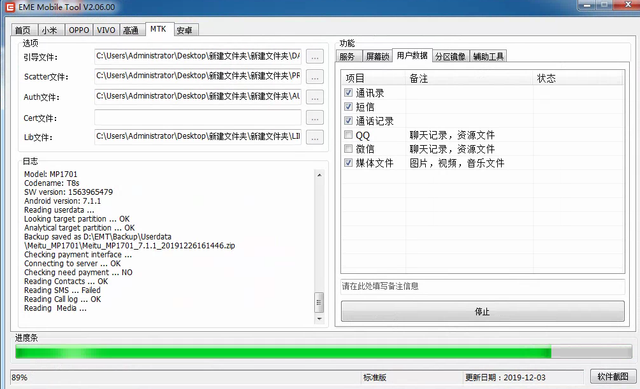Viewport: 640px width, 389px height.
Task: Open the 安卓 tab
Action: (186, 30)
